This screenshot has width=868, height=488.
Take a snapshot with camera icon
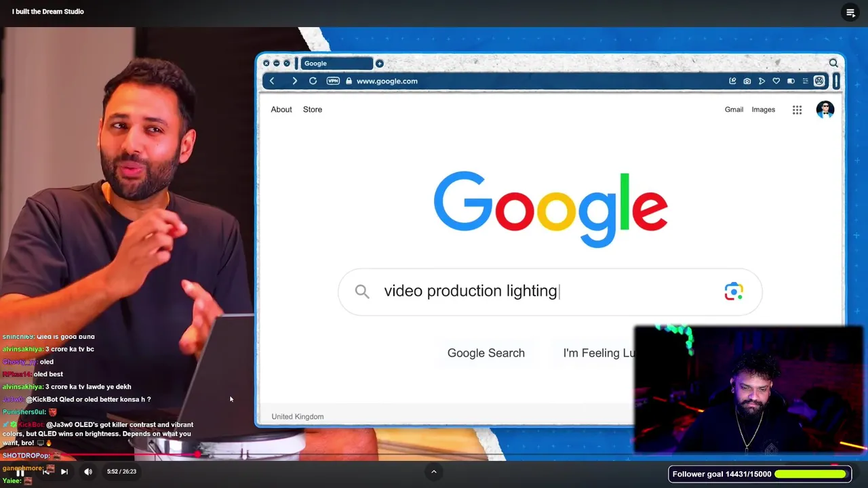pos(747,81)
